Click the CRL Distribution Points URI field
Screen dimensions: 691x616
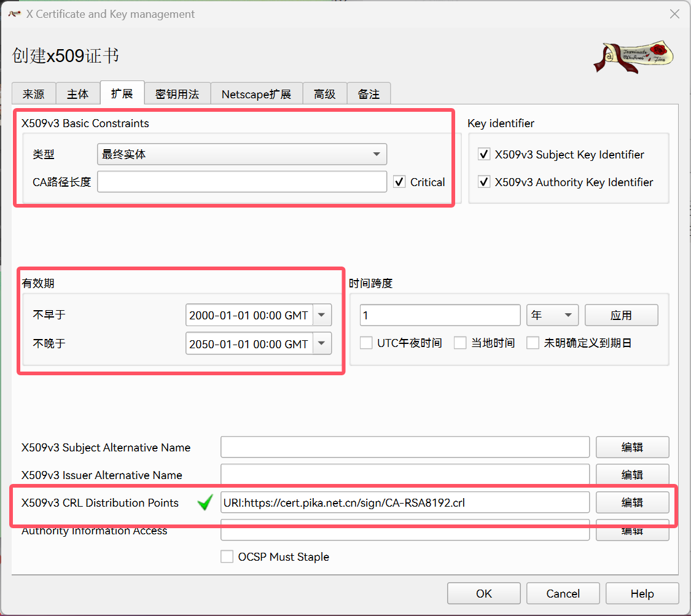coord(405,502)
